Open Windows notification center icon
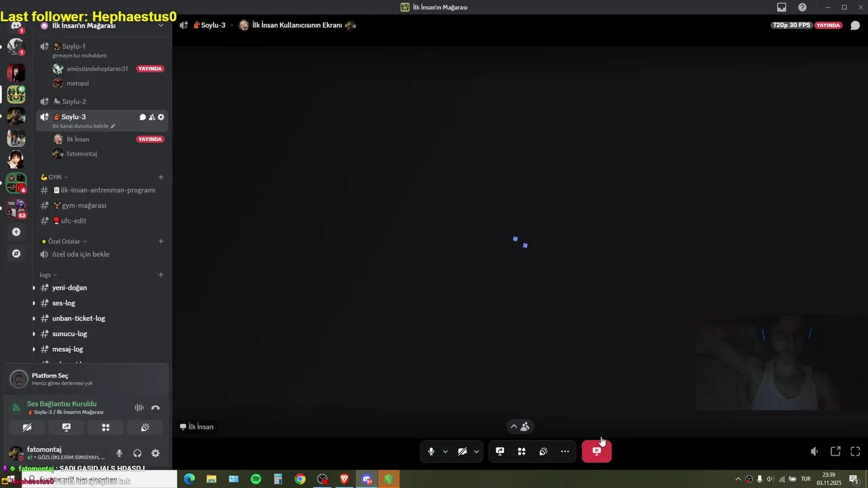Screen dimensions: 868x488 click(854, 479)
